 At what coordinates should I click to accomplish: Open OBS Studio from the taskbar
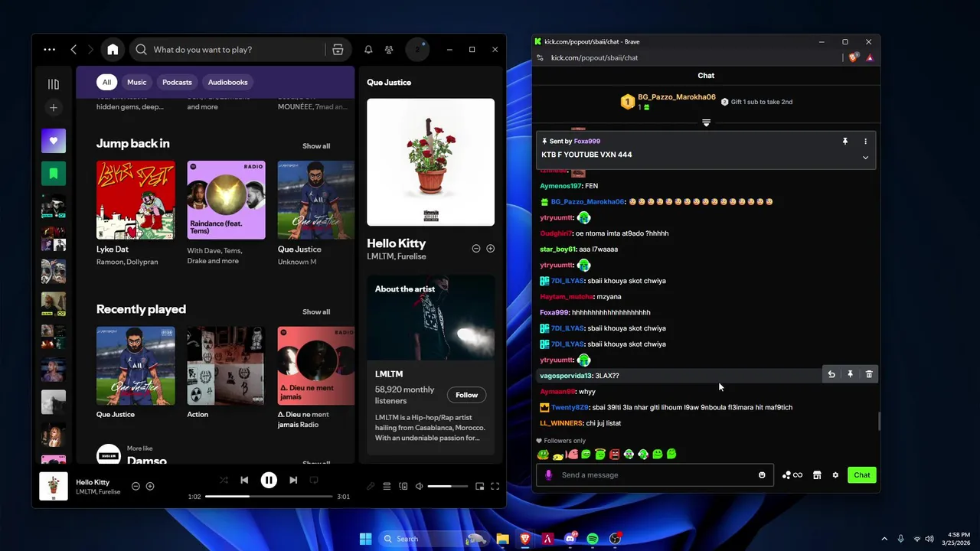pyautogui.click(x=615, y=539)
